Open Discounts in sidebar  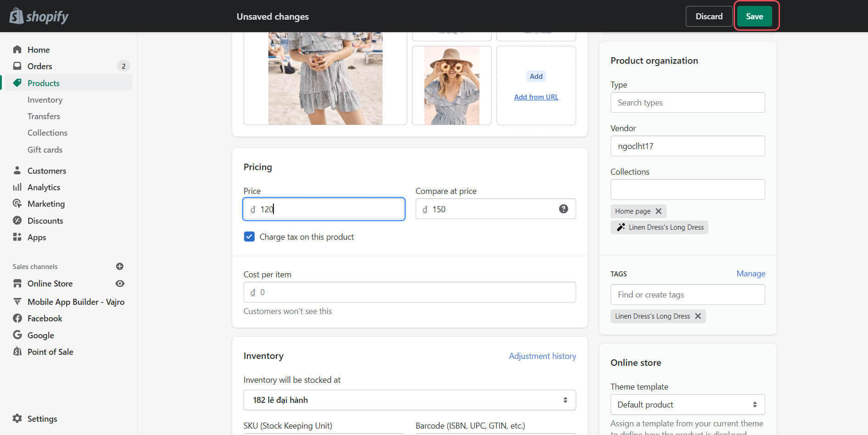(x=45, y=220)
